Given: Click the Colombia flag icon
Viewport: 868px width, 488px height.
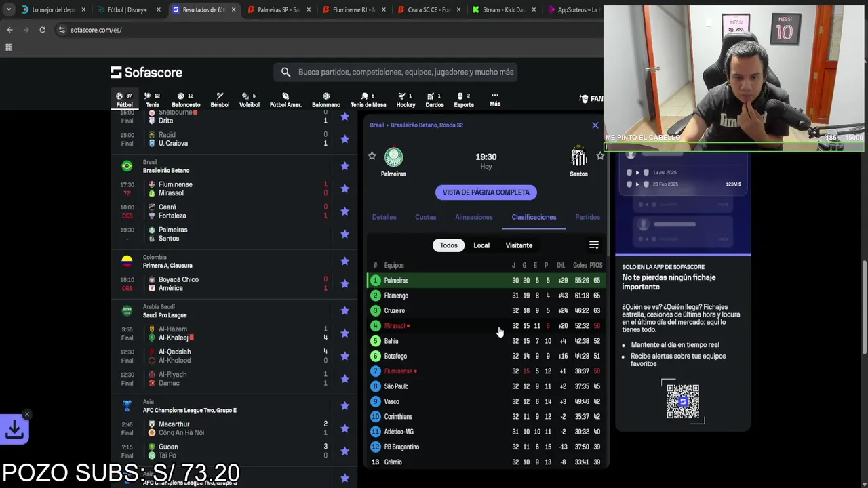Looking at the screenshot, I should (127, 261).
